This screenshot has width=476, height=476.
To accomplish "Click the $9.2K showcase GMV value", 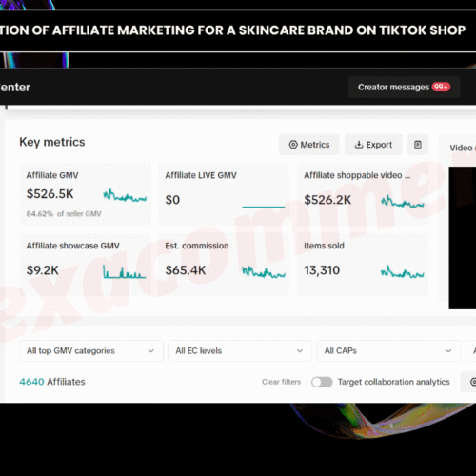I will click(42, 270).
